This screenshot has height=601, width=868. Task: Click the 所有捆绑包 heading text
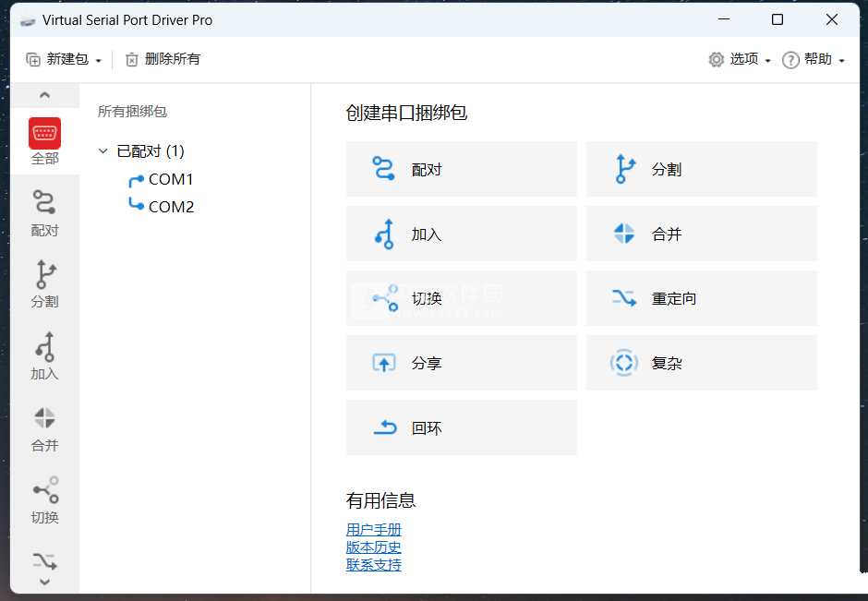(x=132, y=111)
